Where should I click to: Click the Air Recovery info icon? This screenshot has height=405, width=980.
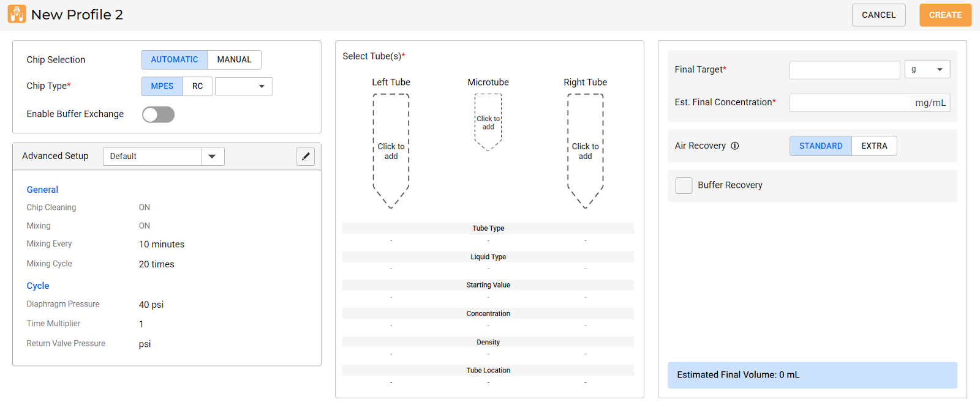click(735, 146)
